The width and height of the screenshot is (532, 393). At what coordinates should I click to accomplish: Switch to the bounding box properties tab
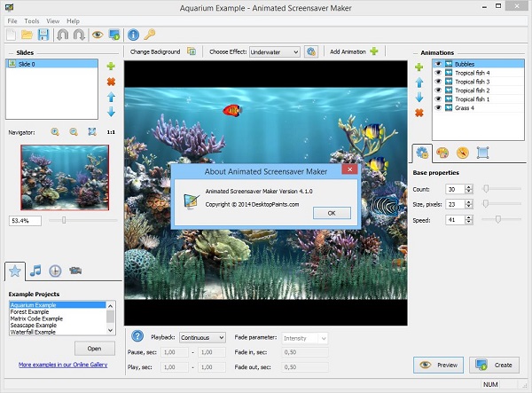482,153
